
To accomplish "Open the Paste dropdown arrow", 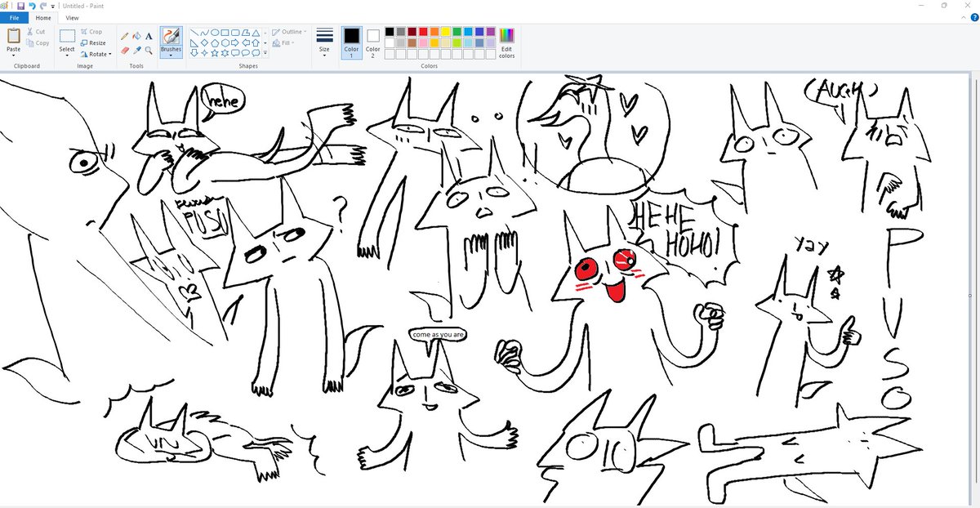I will [x=14, y=56].
